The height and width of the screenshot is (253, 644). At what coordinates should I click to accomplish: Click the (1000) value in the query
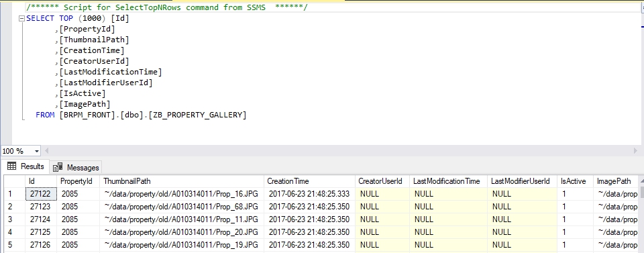[93, 19]
